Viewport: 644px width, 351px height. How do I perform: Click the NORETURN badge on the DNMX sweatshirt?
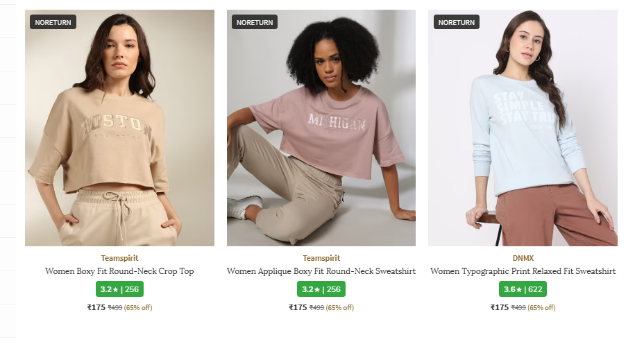click(457, 22)
